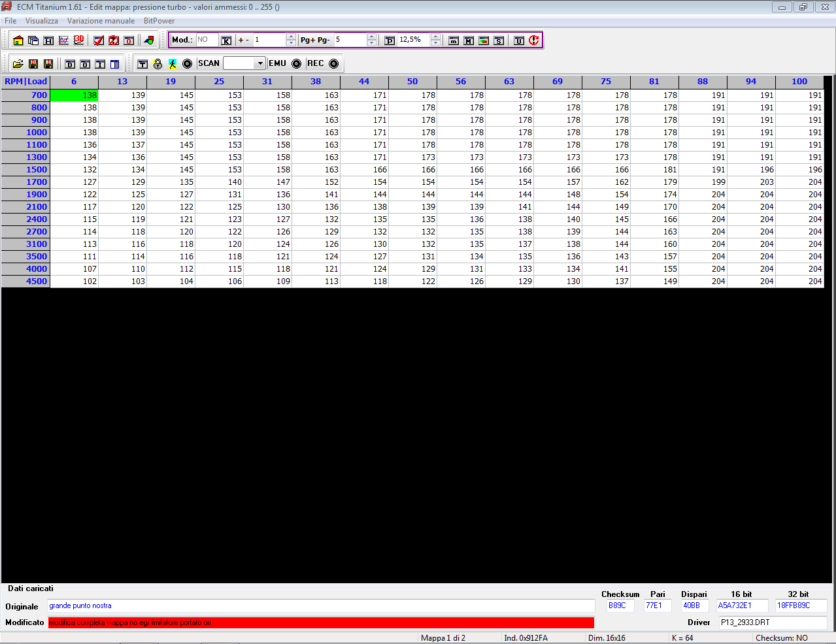This screenshot has height=644, width=836.
Task: Toggle the round button left of SCAN
Action: [187, 63]
